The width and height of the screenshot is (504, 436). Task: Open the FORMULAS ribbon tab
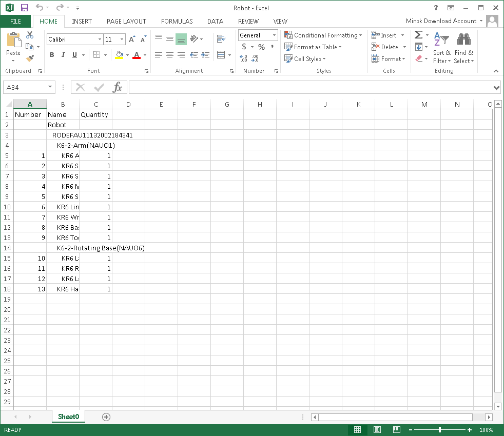point(177,22)
